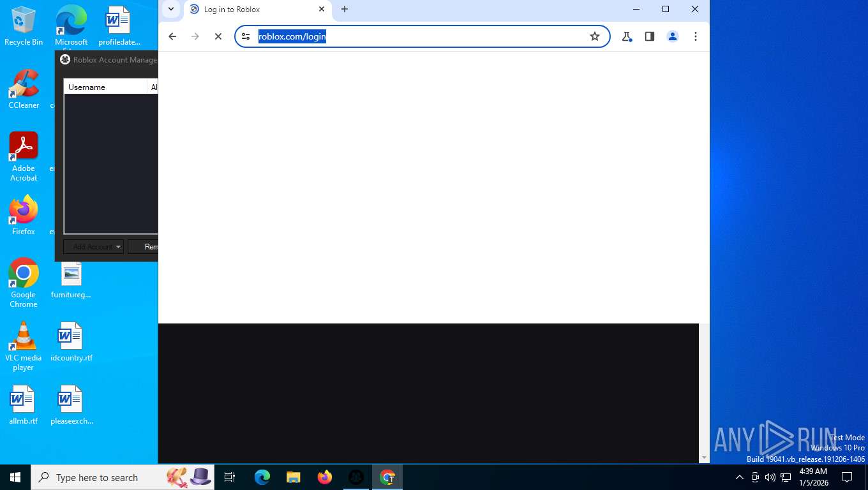Click the top-hat search highlight icon in the taskbar
The width and height of the screenshot is (868, 490).
200,477
